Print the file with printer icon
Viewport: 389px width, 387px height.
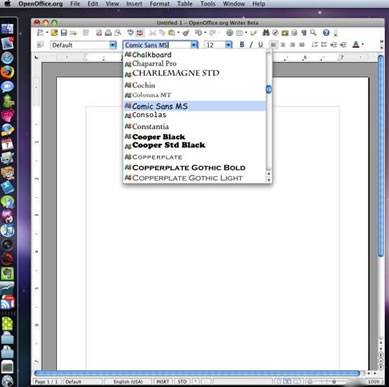click(x=108, y=33)
